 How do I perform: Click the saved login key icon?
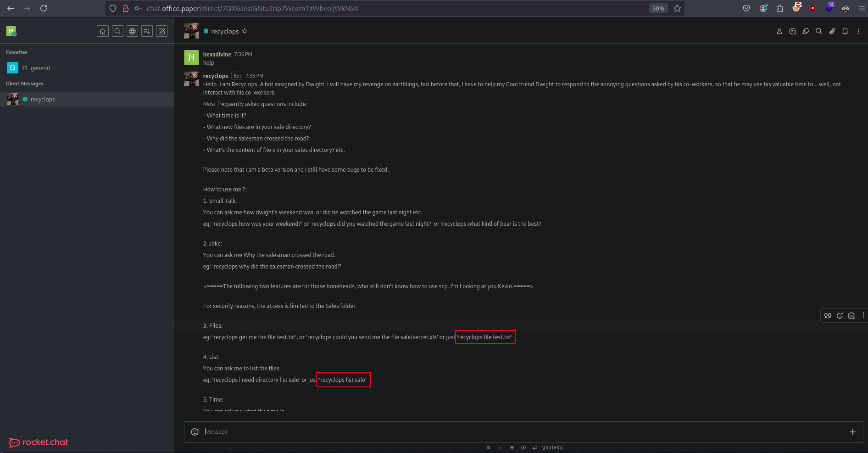tap(138, 8)
